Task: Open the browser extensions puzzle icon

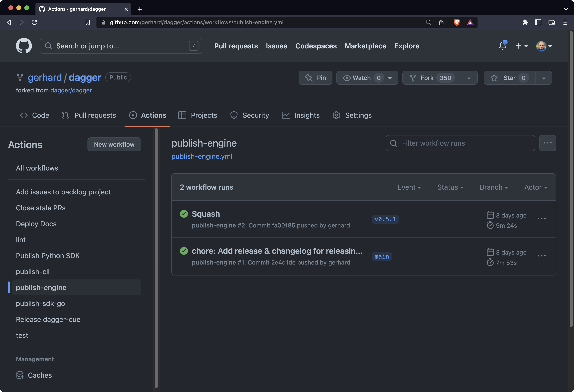Action: pyautogui.click(x=525, y=23)
